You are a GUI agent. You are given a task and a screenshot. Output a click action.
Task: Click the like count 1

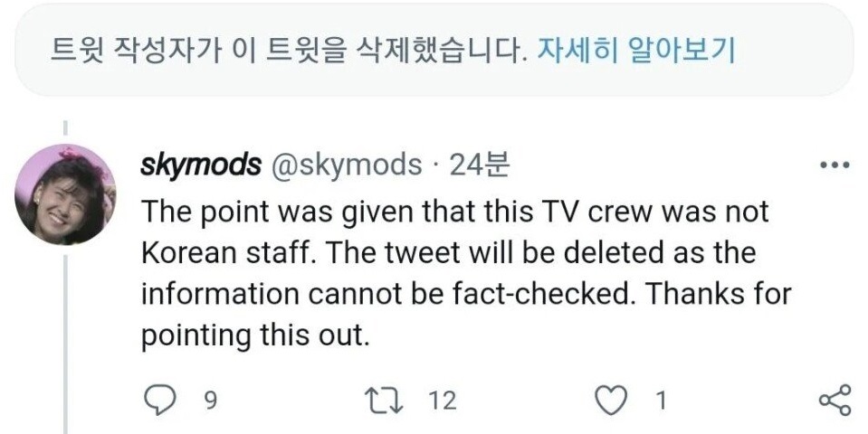pos(661,400)
